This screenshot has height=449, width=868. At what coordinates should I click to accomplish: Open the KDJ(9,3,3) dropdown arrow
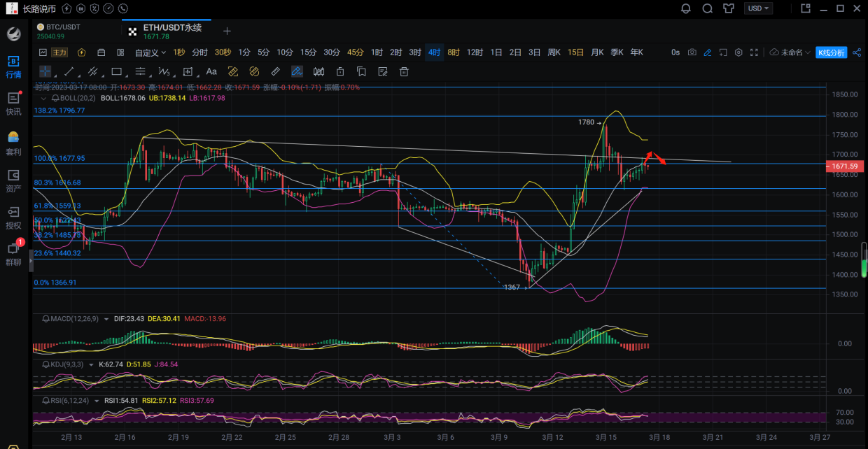92,364
